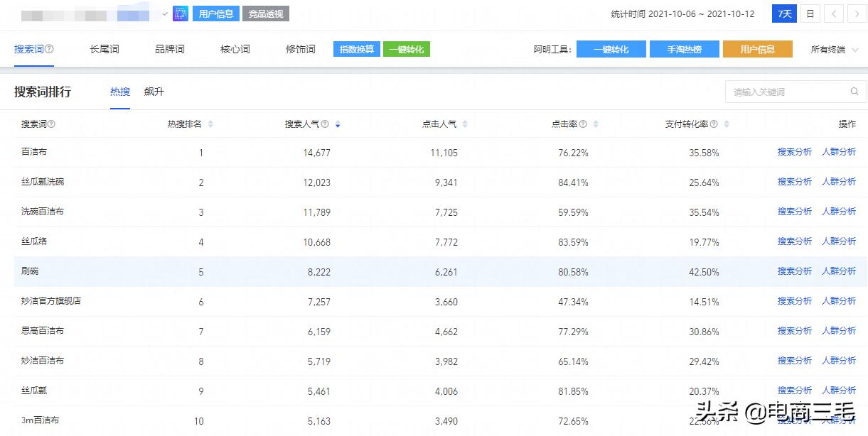This screenshot has width=868, height=436.
Task: Open 人群分析 for 丝瓜络 row
Action: point(839,241)
